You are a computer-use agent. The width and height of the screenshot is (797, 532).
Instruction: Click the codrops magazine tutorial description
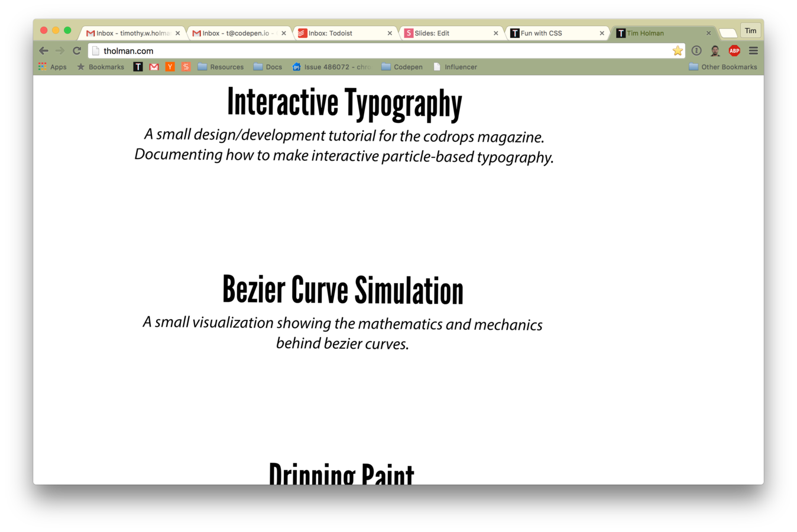pos(344,145)
